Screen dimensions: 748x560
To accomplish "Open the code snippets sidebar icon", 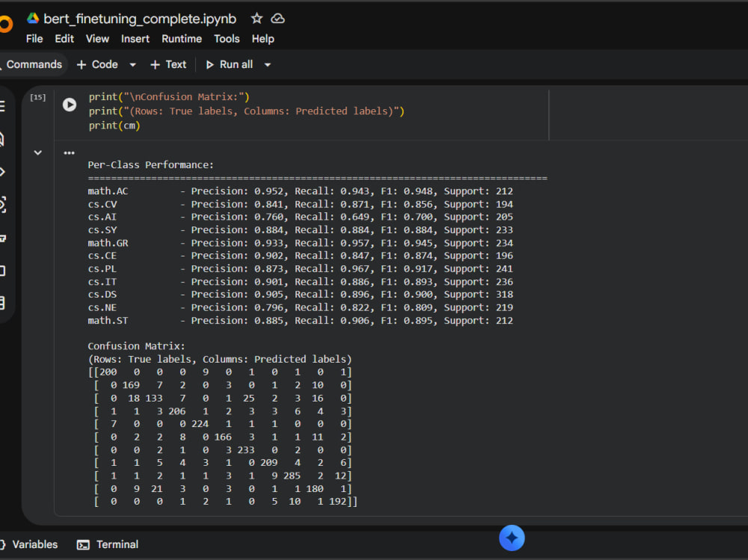I will (x=2, y=172).
